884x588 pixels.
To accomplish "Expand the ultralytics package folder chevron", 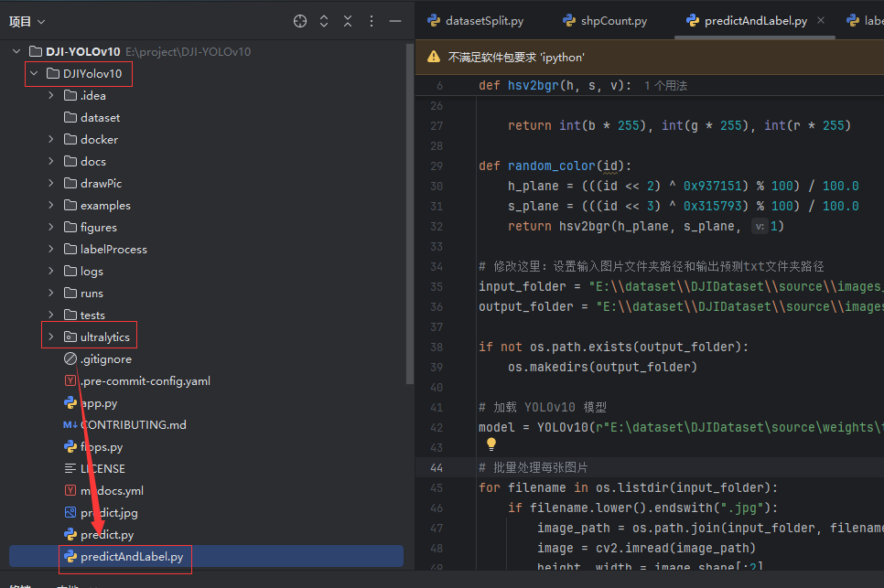I will pos(50,337).
